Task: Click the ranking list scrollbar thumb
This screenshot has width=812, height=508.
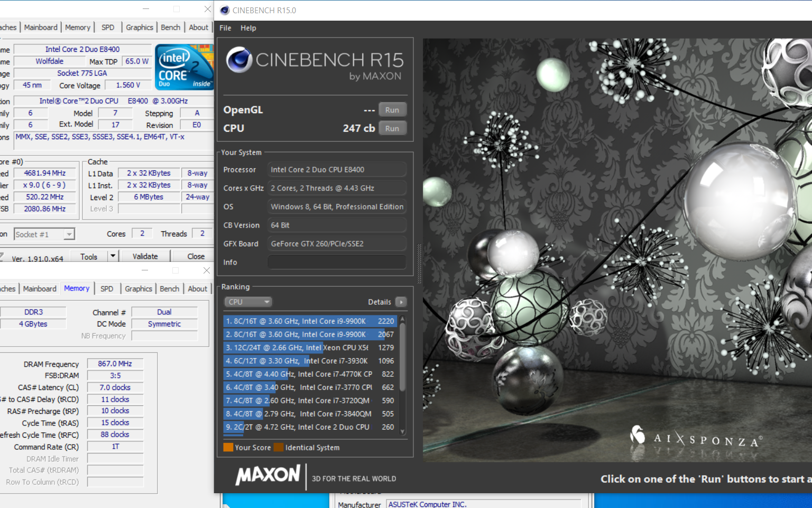Action: click(402, 357)
